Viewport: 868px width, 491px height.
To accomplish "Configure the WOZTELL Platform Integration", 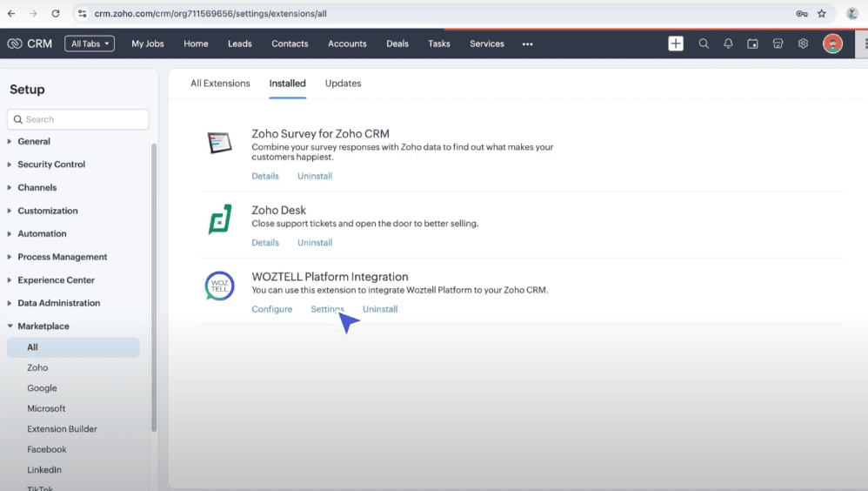I will pyautogui.click(x=272, y=309).
